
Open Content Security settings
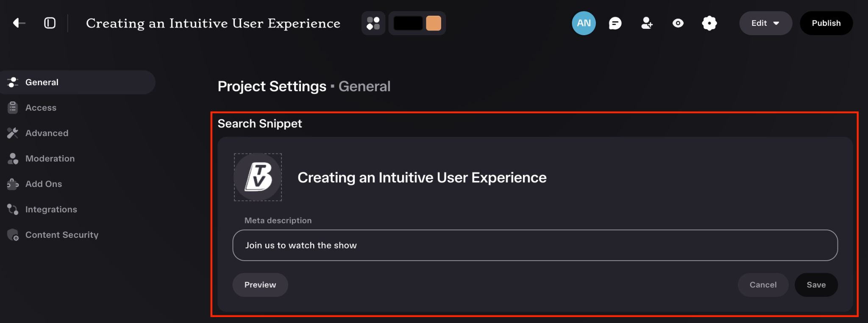(62, 235)
